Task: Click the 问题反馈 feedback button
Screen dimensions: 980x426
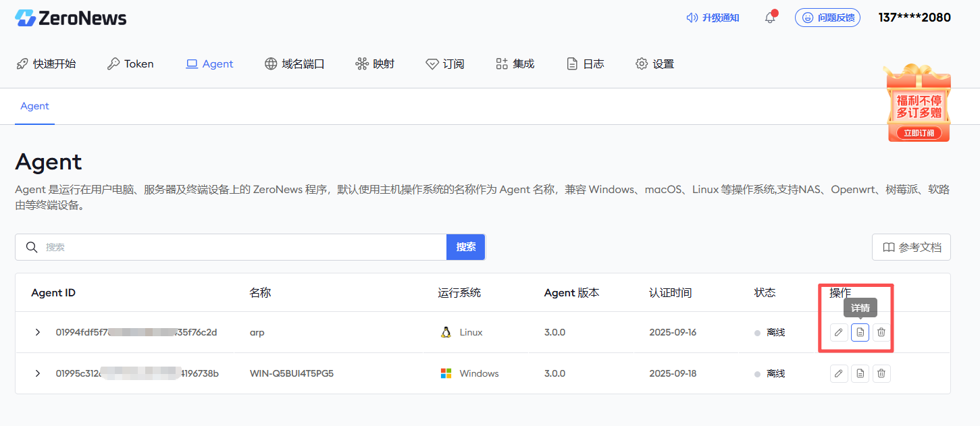Action: pos(827,18)
